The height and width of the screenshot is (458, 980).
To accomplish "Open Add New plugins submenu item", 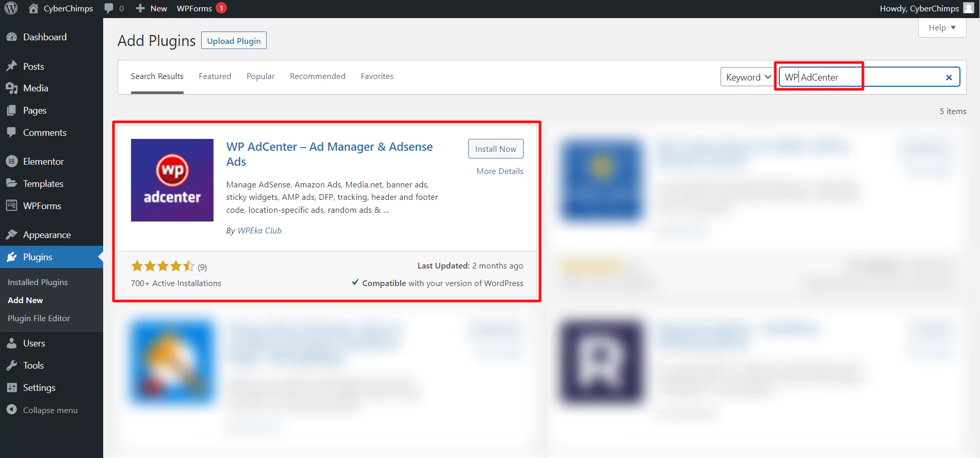I will pos(25,300).
